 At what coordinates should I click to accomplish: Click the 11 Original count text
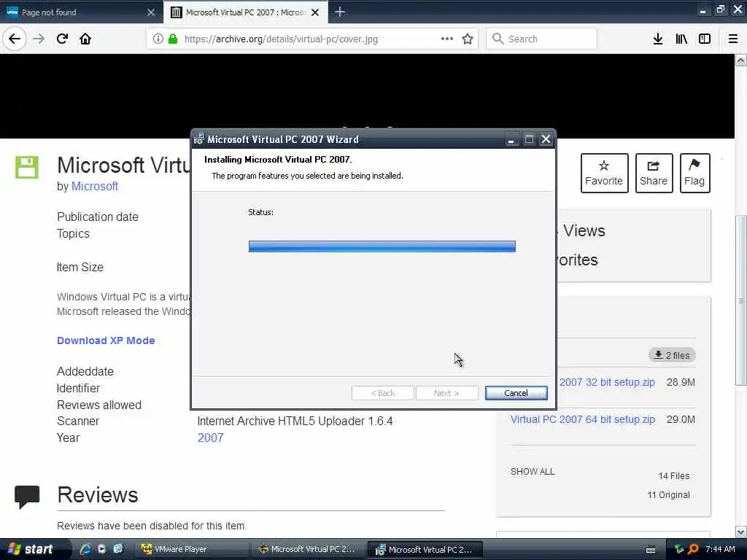[668, 495]
